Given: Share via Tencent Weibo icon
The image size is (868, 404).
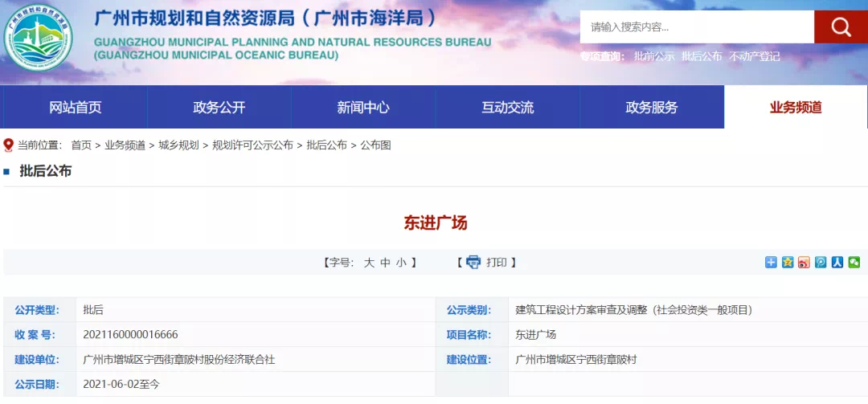Looking at the screenshot, I should pyautogui.click(x=821, y=263).
